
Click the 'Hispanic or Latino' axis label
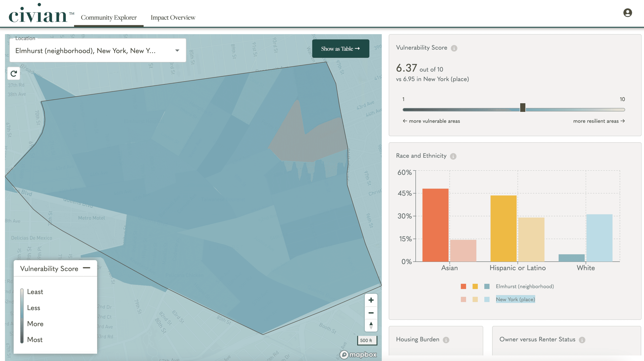[x=518, y=268]
